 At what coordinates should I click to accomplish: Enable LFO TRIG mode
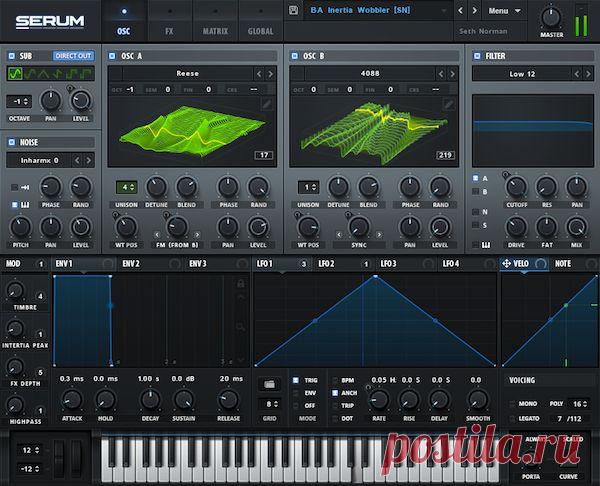pos(295,380)
